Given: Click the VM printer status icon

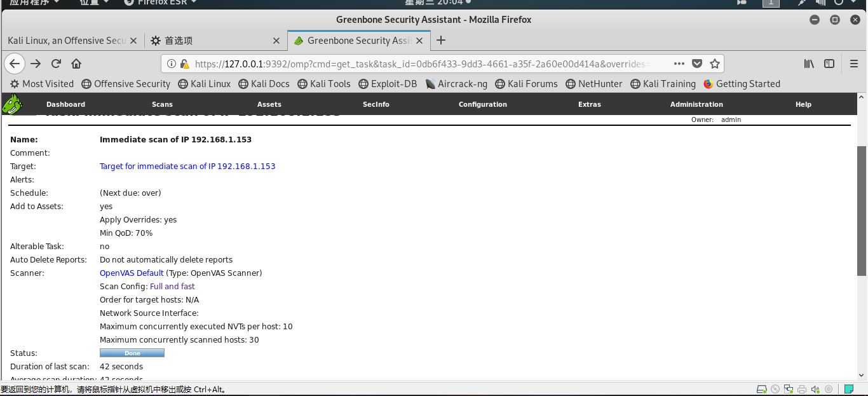Looking at the screenshot, I should tap(802, 389).
